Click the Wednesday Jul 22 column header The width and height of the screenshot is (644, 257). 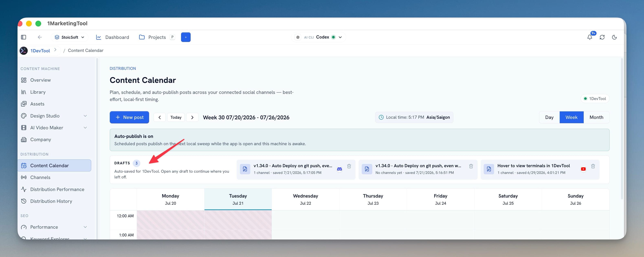click(306, 199)
